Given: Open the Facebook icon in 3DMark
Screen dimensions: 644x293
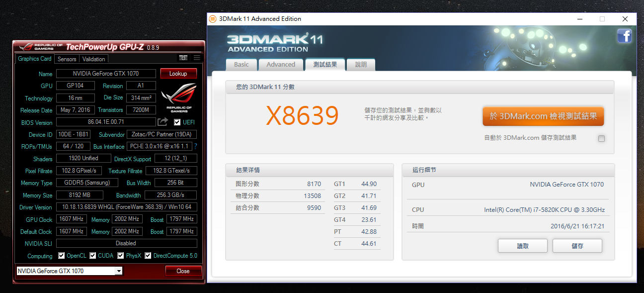Looking at the screenshot, I should (624, 36).
